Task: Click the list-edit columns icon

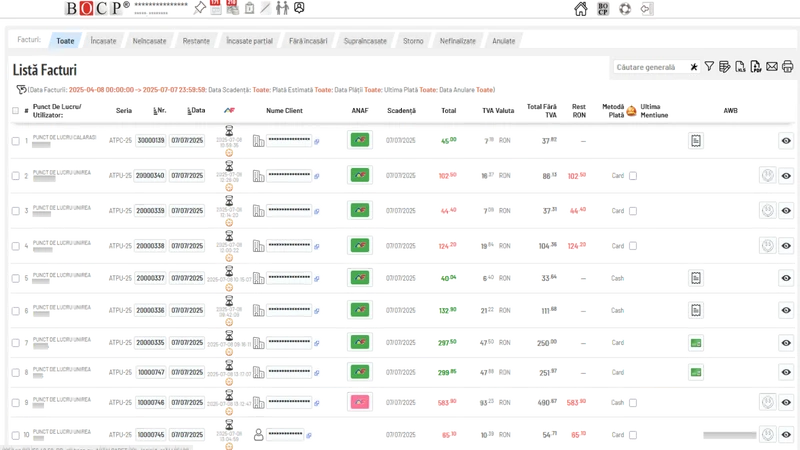Action: [724, 66]
